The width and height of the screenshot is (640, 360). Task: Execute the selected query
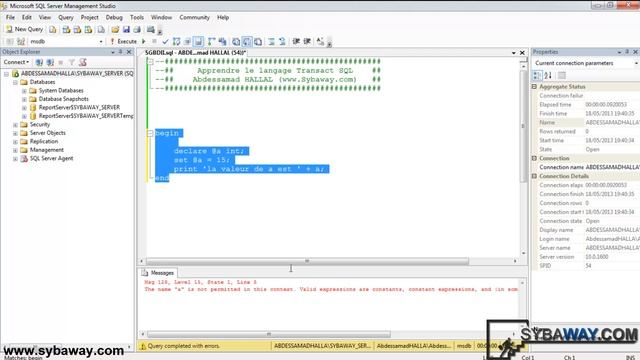tap(124, 41)
